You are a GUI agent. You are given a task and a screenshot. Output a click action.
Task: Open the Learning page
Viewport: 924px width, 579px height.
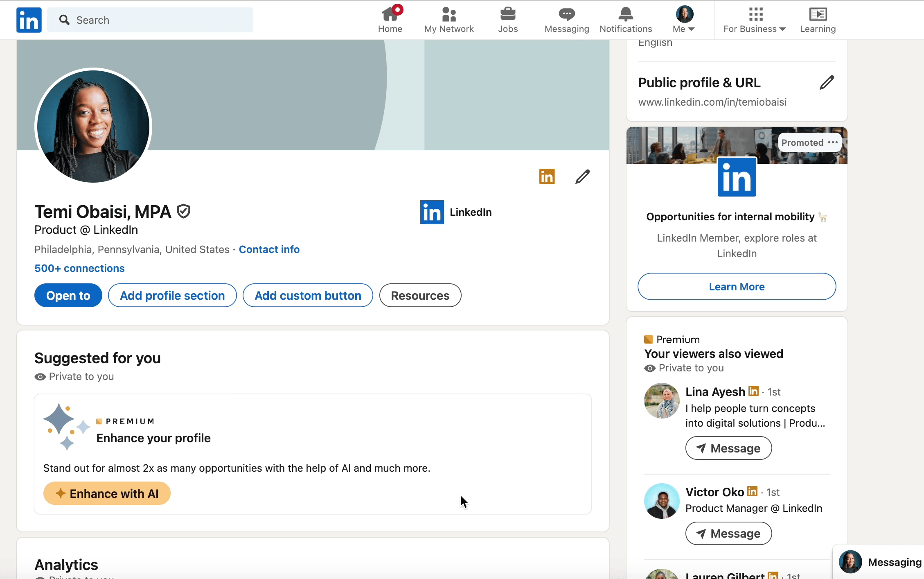818,20
